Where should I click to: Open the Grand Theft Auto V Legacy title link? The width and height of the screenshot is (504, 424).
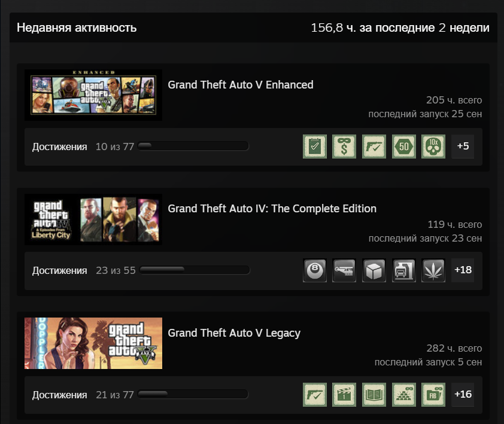(234, 333)
